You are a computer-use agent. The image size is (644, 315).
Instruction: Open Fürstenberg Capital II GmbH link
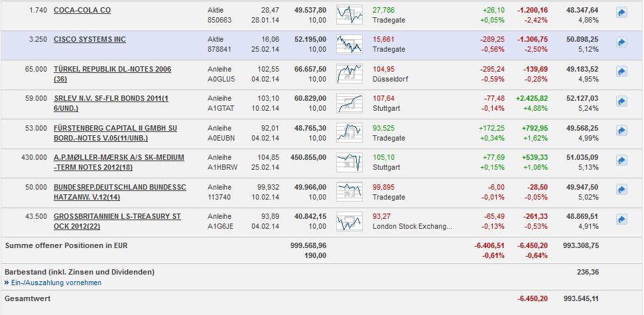coord(115,128)
